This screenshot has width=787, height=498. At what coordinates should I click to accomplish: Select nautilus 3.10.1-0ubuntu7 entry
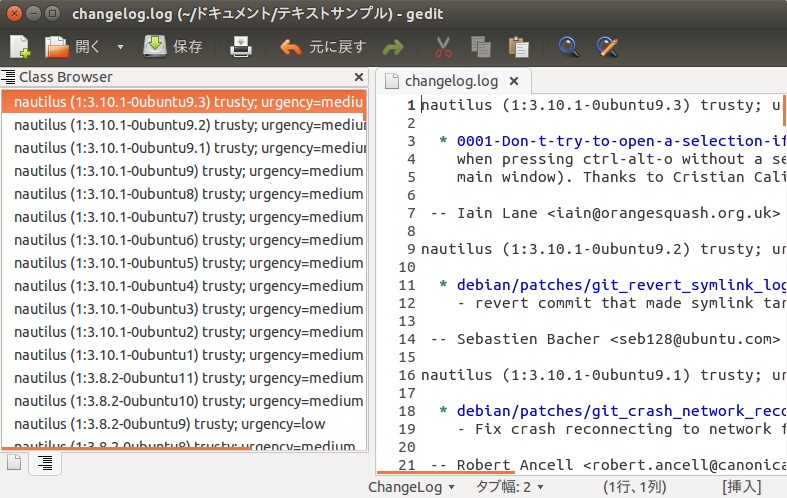point(184,217)
